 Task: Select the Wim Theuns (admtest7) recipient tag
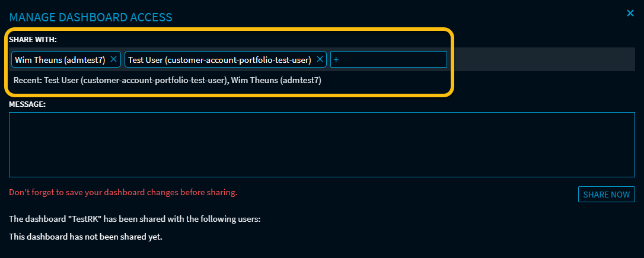point(59,60)
